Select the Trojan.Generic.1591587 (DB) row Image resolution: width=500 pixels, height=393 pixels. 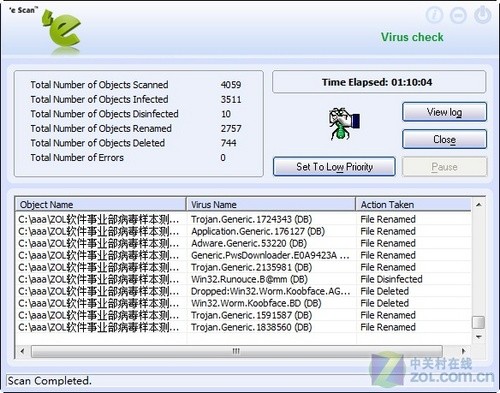pyautogui.click(x=243, y=315)
